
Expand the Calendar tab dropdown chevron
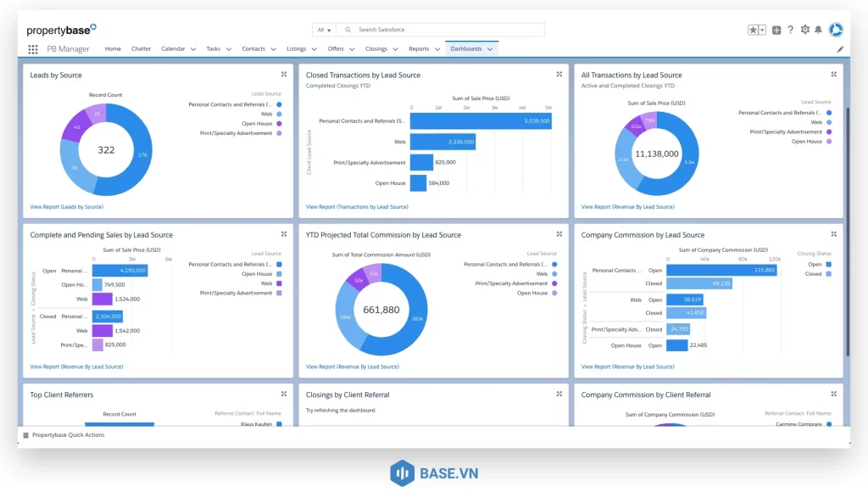tap(193, 49)
